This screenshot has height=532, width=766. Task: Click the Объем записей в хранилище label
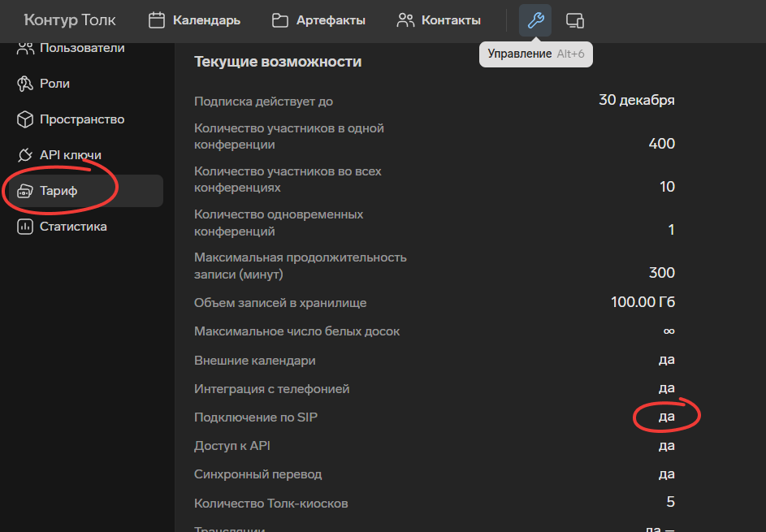pyautogui.click(x=280, y=303)
